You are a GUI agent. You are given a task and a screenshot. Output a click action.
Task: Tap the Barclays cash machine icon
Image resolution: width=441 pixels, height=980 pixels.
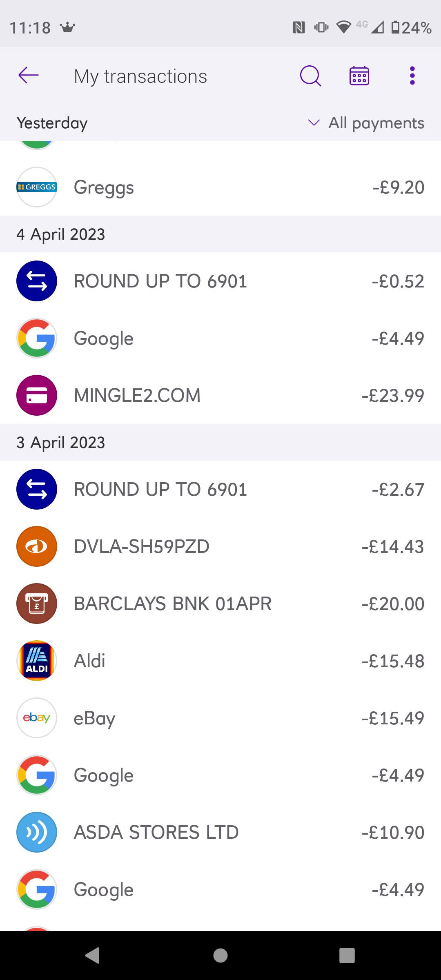(37, 604)
